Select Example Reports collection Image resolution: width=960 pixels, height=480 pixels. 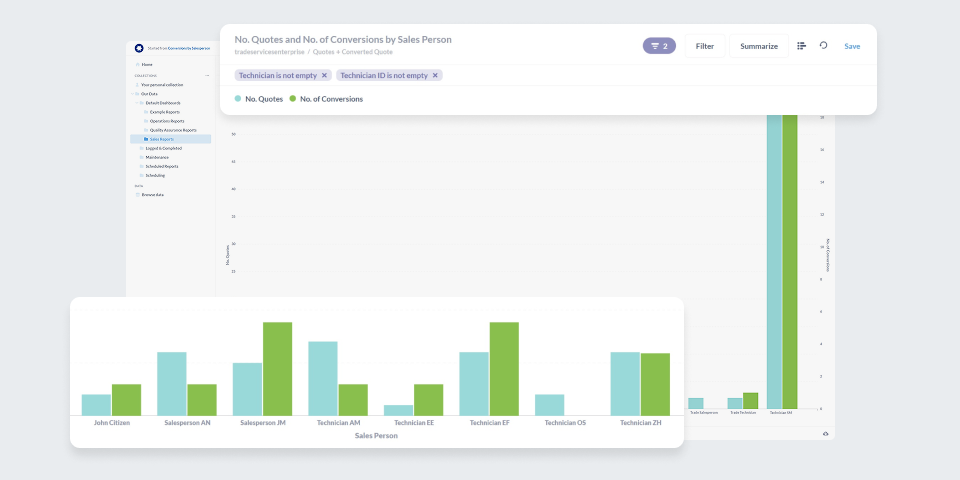point(165,112)
